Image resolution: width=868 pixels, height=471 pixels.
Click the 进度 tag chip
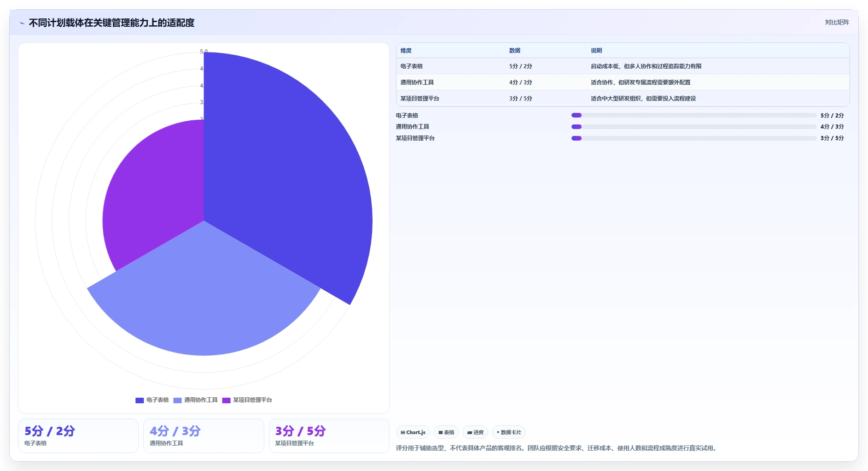475,432
